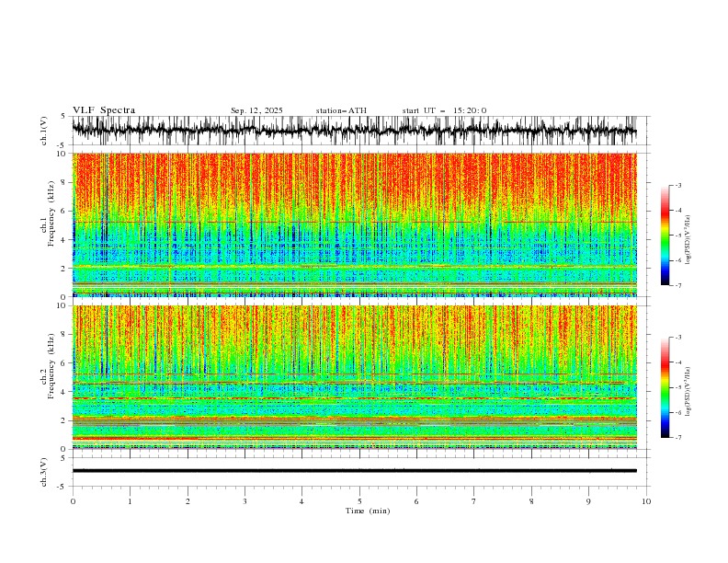Click the "-4" tick on ch.2 colorbar
This screenshot has height=563, width=728.
click(x=678, y=362)
